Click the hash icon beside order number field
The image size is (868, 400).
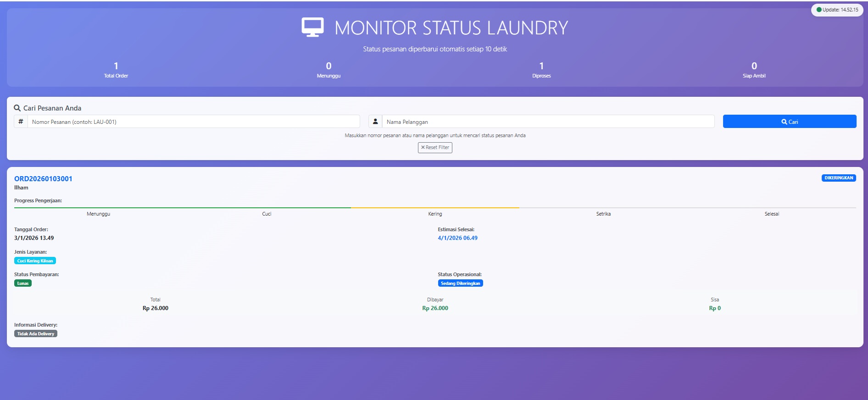click(x=21, y=122)
